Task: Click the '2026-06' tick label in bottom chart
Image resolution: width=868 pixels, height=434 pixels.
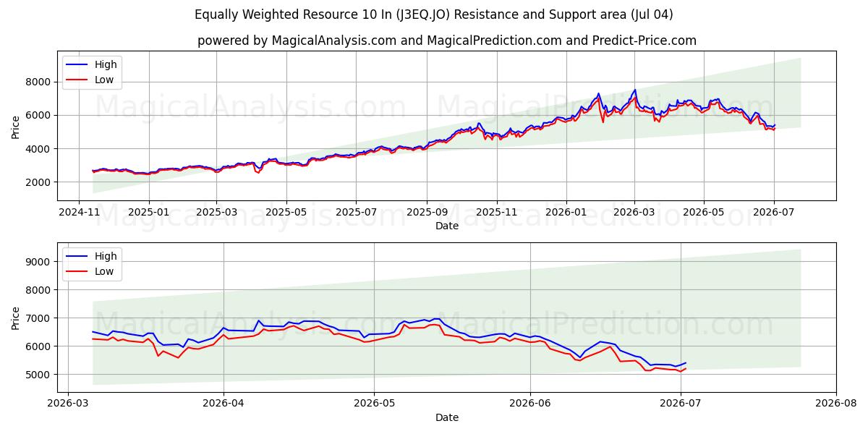Action: [x=530, y=403]
